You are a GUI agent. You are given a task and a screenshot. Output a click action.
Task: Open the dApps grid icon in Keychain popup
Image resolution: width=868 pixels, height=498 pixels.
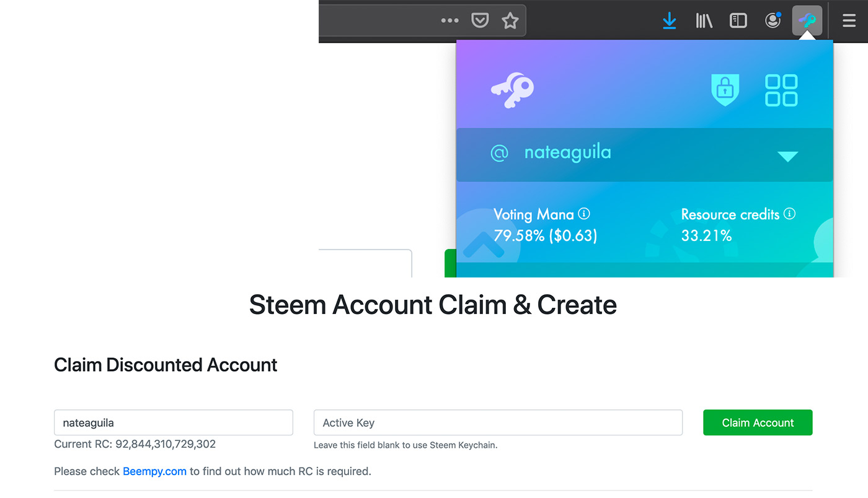781,89
